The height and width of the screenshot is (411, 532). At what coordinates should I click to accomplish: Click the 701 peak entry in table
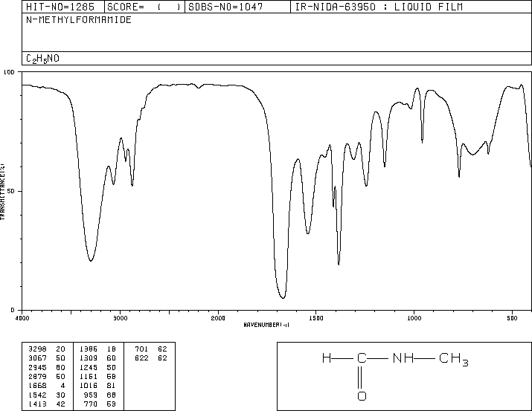(x=151, y=349)
